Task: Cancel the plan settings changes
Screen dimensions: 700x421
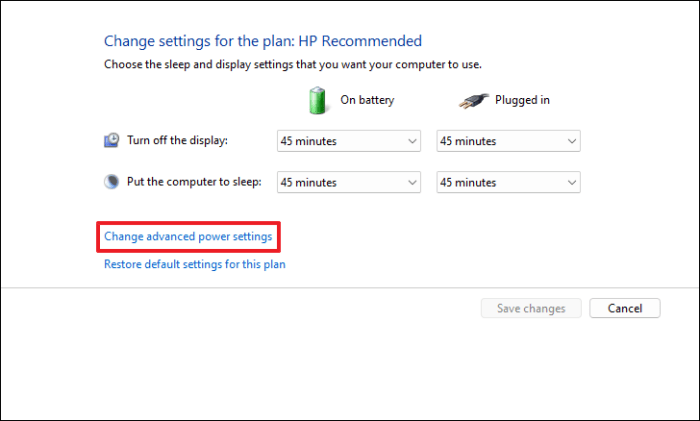Action: [x=625, y=308]
